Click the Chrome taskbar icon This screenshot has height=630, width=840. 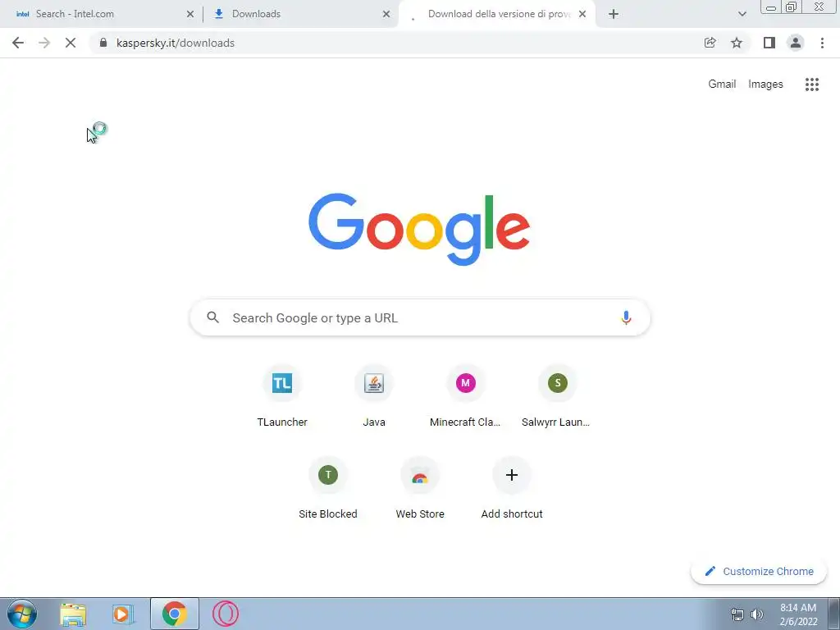tap(175, 614)
